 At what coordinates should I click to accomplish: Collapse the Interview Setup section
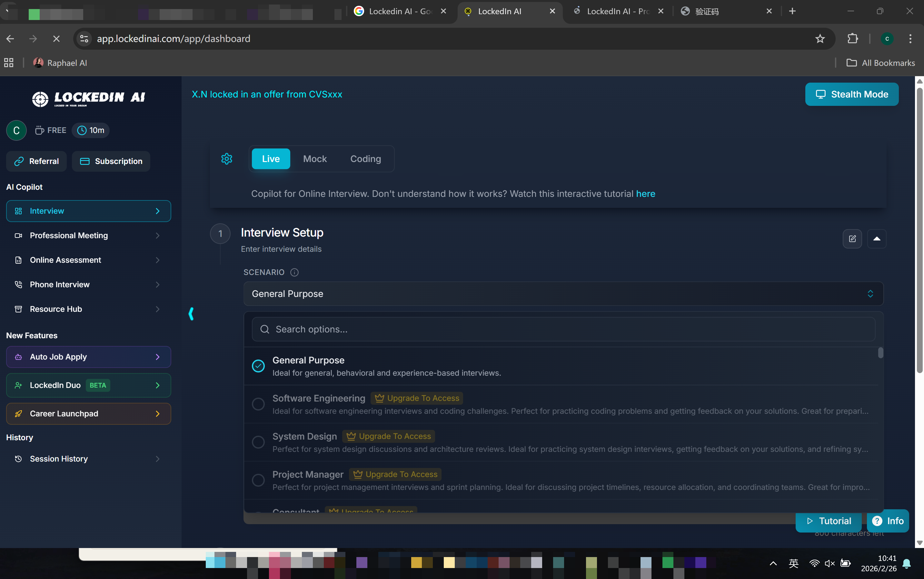coord(877,239)
